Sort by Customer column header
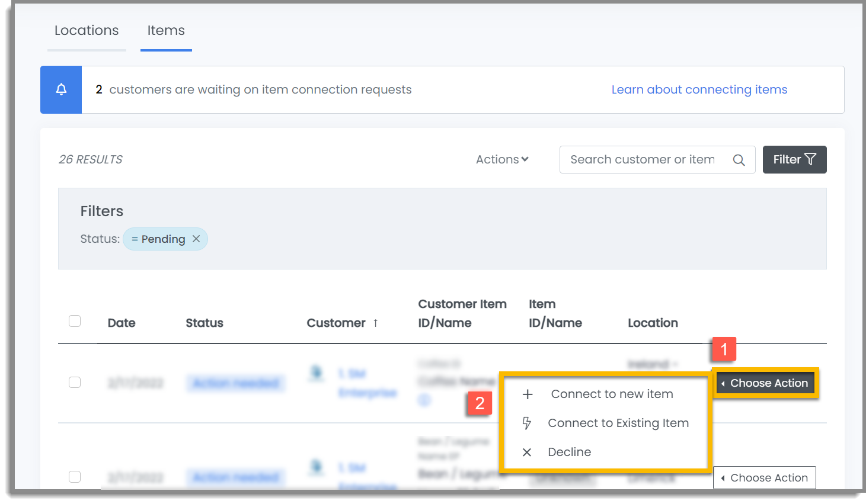This screenshot has height=504, width=866. tap(336, 323)
